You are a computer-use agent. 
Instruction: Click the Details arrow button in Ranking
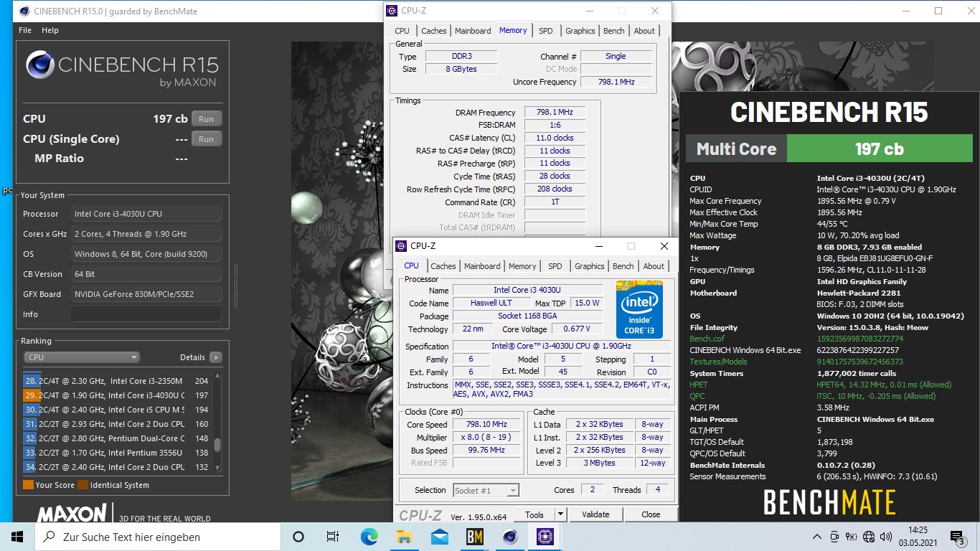[215, 357]
